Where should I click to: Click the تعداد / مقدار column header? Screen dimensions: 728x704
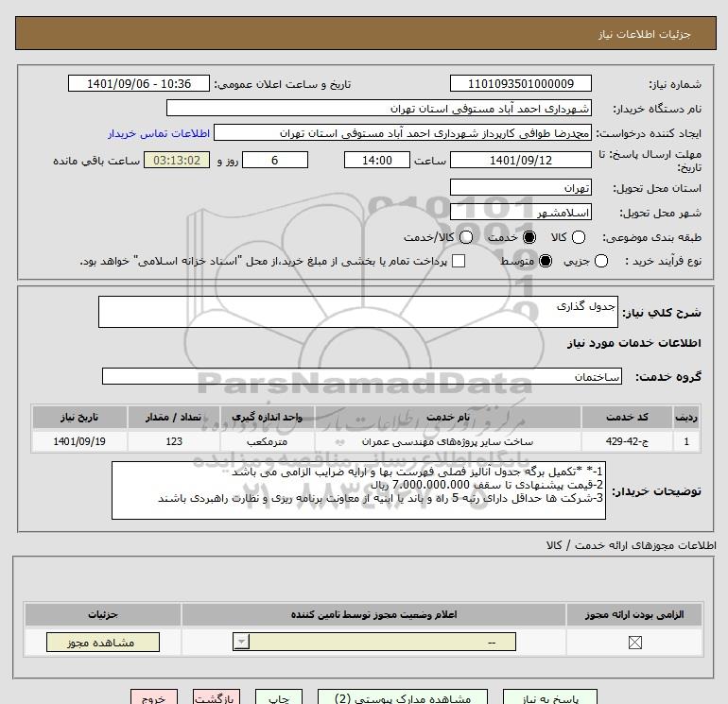pos(174,417)
